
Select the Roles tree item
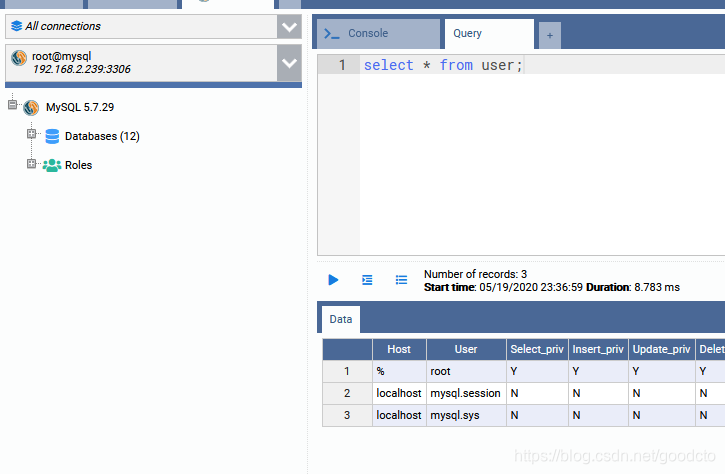click(x=79, y=165)
